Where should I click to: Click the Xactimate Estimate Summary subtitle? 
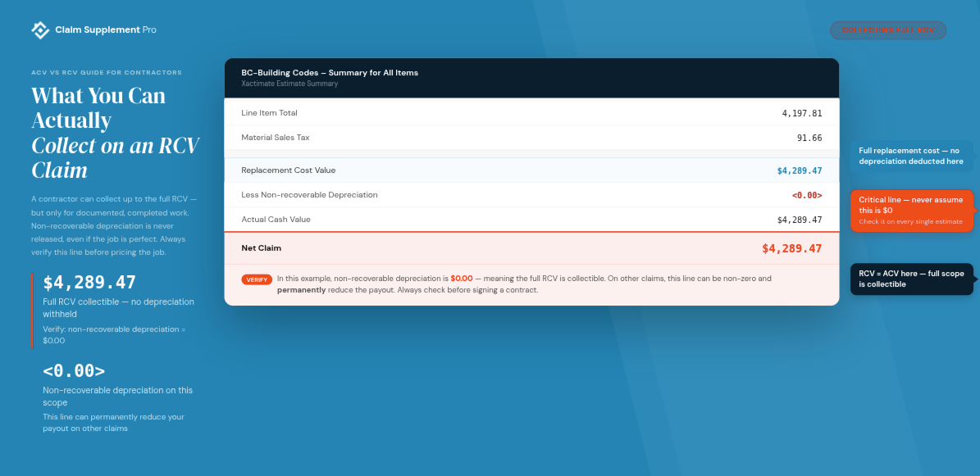(x=289, y=84)
